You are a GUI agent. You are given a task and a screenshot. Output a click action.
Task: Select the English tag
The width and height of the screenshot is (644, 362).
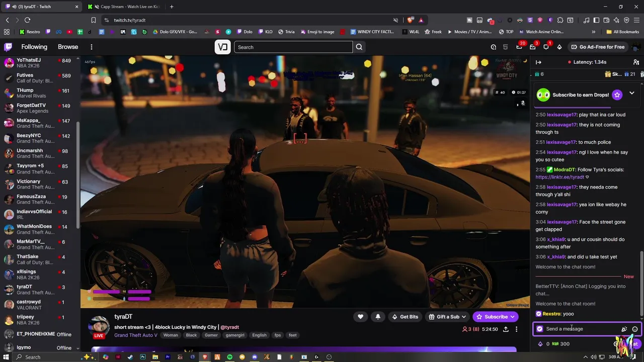(x=259, y=335)
